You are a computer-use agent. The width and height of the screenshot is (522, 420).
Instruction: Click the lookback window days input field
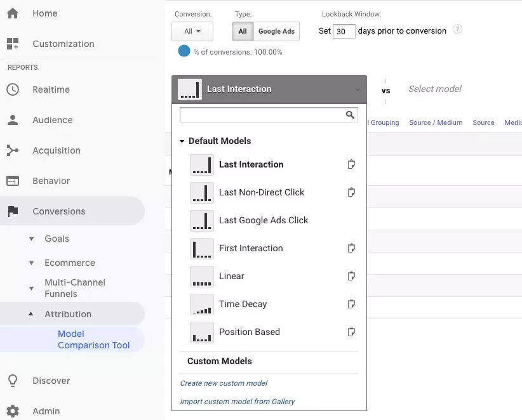point(344,31)
